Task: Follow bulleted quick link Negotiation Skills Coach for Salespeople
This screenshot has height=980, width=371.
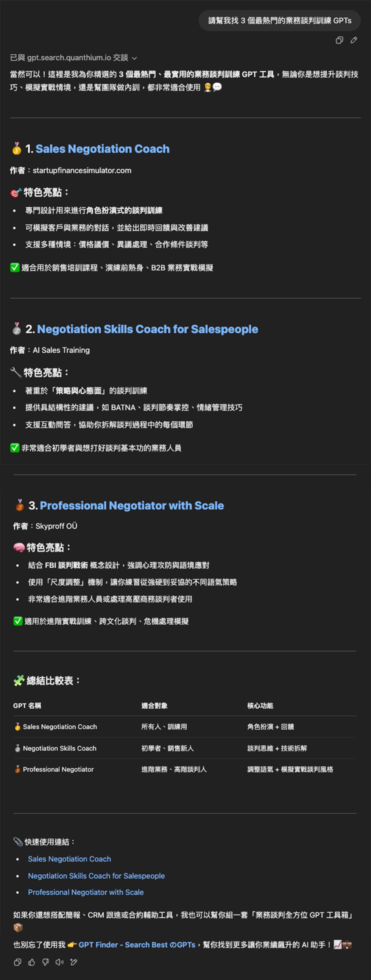Action: [x=96, y=875]
